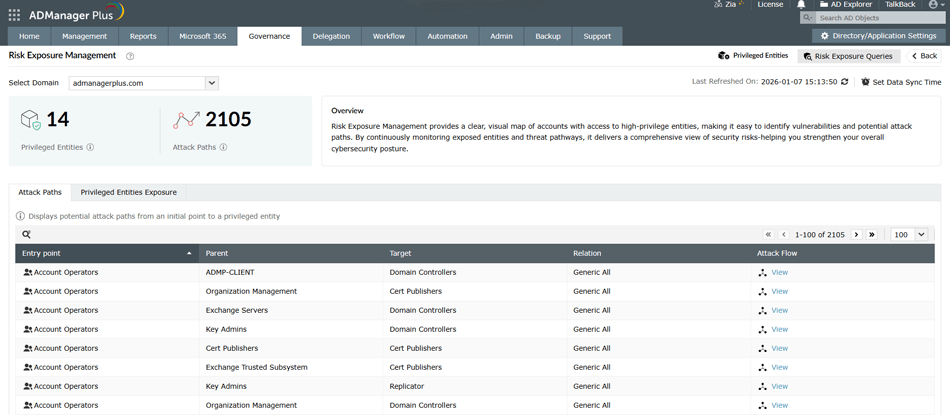Open the Admin tab
The image size is (950, 415).
pos(501,36)
